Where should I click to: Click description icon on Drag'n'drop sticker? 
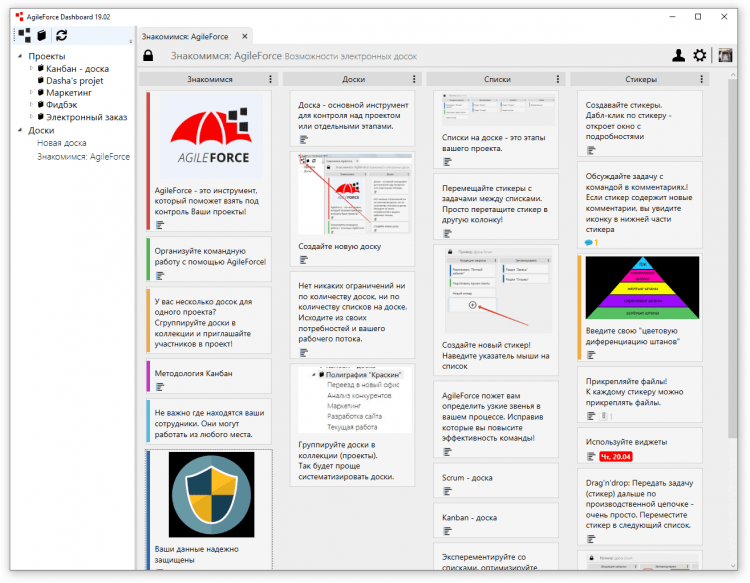[x=591, y=539]
